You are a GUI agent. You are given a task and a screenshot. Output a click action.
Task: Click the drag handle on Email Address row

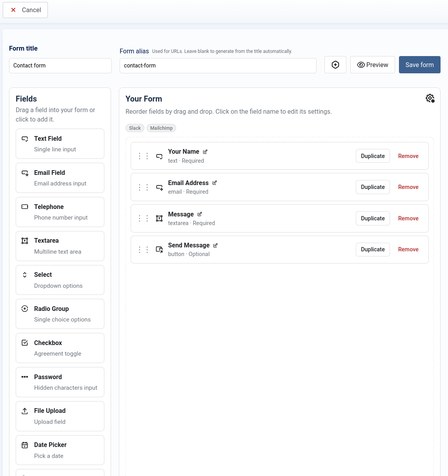(143, 187)
